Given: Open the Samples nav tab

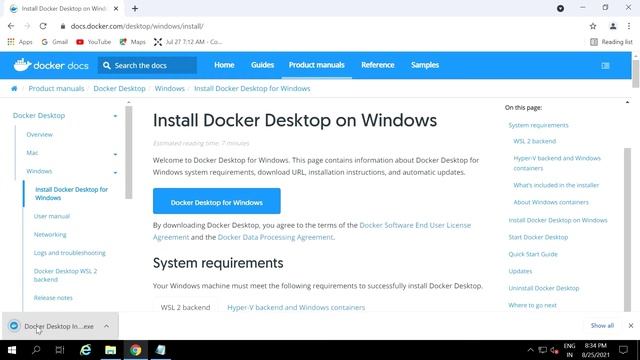Looking at the screenshot, I should point(425,65).
